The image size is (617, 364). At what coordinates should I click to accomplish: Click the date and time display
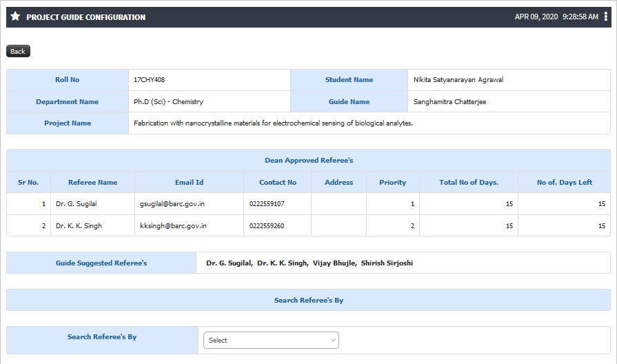click(x=556, y=17)
